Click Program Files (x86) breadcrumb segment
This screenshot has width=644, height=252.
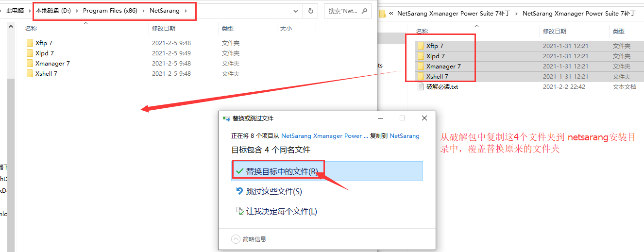click(110, 11)
